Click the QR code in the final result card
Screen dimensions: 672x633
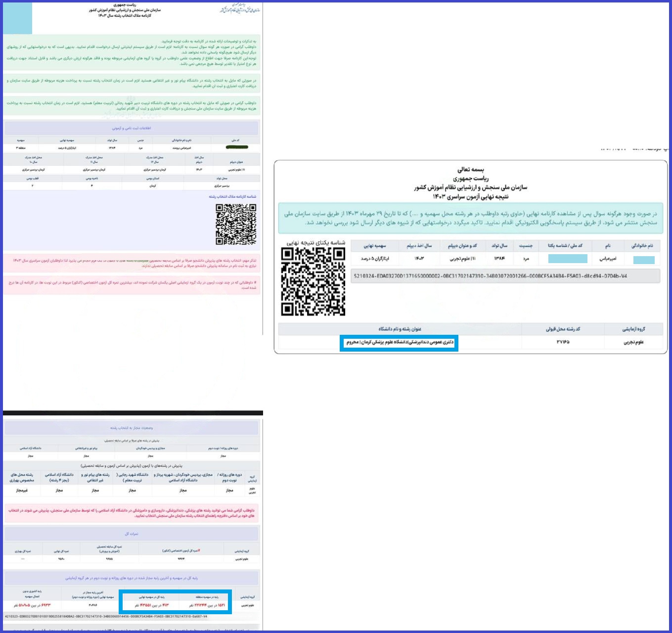tap(313, 281)
